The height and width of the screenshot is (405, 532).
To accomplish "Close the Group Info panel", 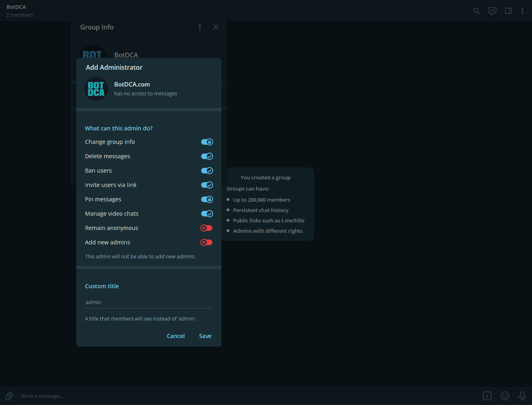I will tap(216, 27).
